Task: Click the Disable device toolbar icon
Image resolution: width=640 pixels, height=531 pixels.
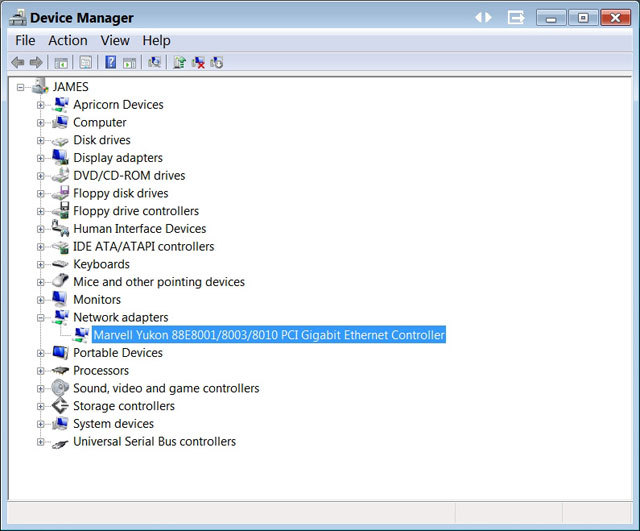Action: tap(216, 62)
